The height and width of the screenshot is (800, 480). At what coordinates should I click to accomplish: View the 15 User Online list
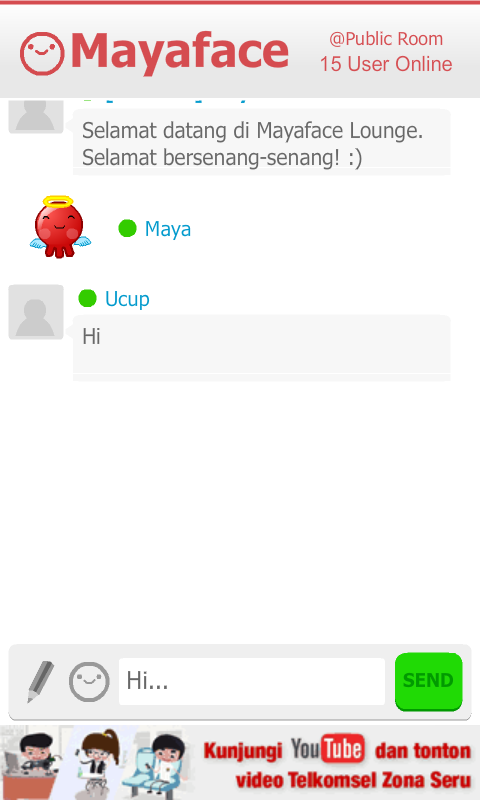[x=386, y=64]
